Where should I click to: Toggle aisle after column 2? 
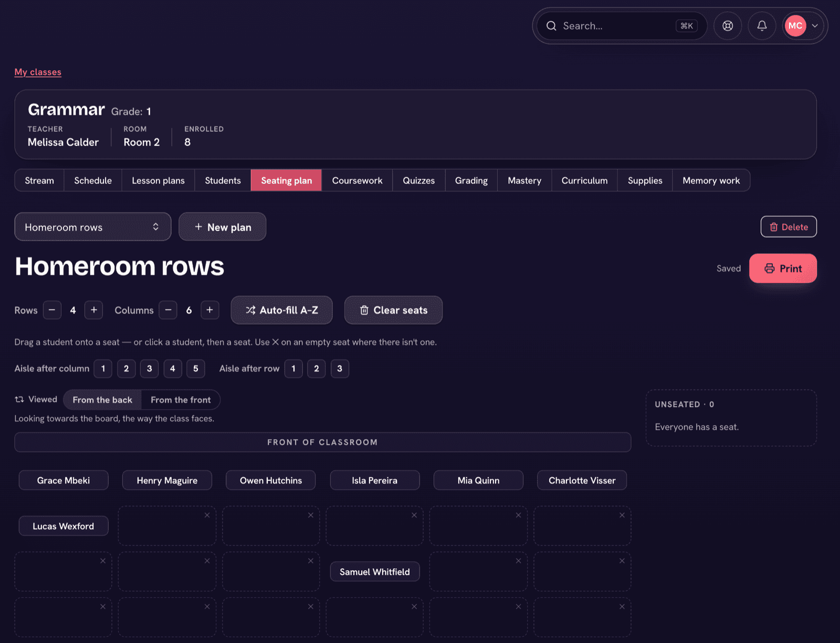pos(126,368)
